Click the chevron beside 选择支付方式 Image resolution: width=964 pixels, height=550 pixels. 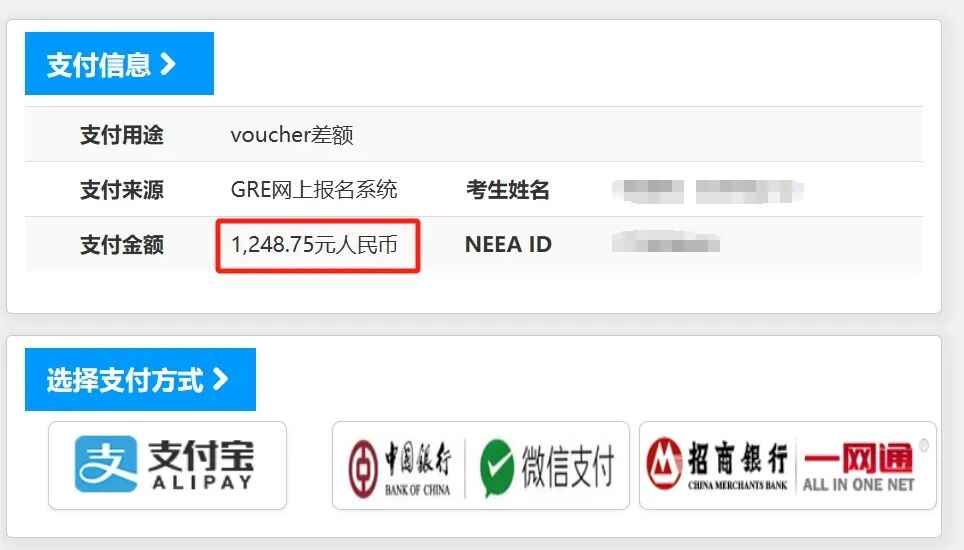click(x=220, y=379)
